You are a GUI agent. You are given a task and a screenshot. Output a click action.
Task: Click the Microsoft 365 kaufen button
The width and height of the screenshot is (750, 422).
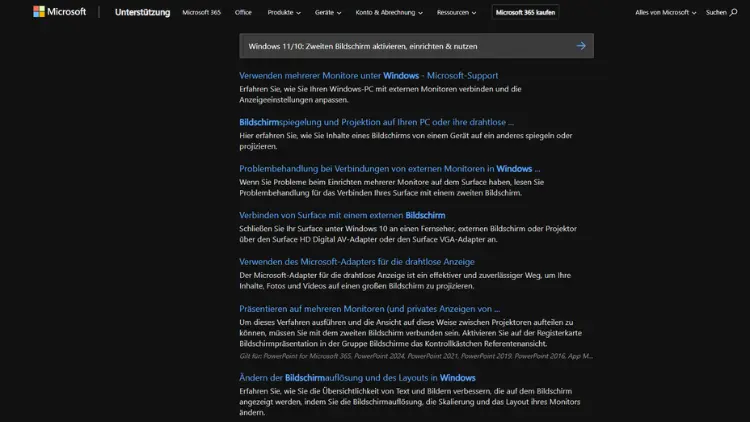[525, 12]
